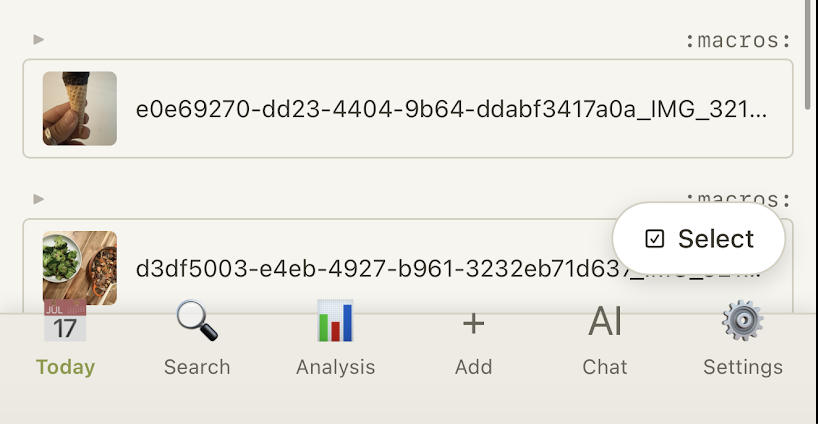Click the first :macros: tag

click(738, 41)
